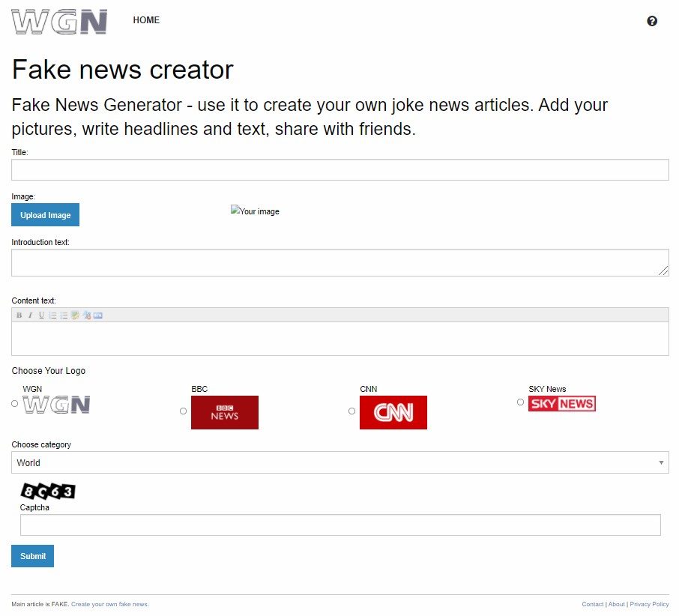Click the 'Fake news creator' heading
Screen dimensions: 679x616
click(123, 69)
